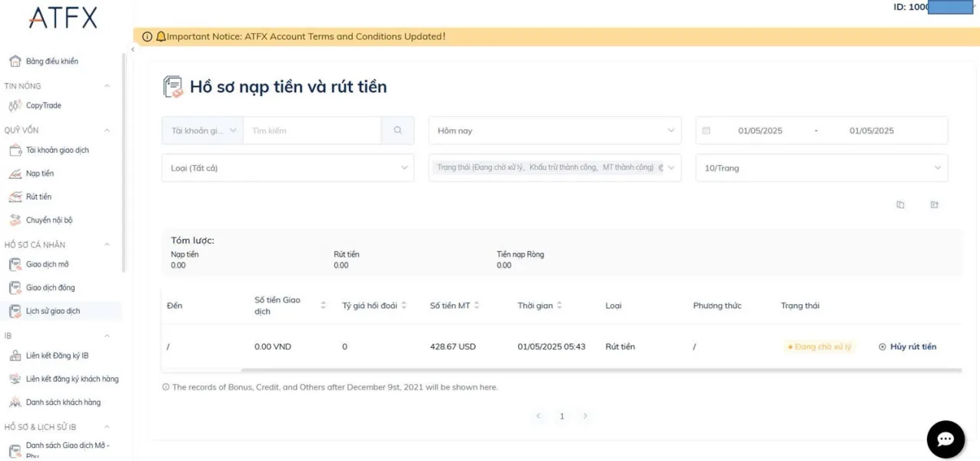
Task: Click the bell icon in notice banner
Action: pos(160,36)
